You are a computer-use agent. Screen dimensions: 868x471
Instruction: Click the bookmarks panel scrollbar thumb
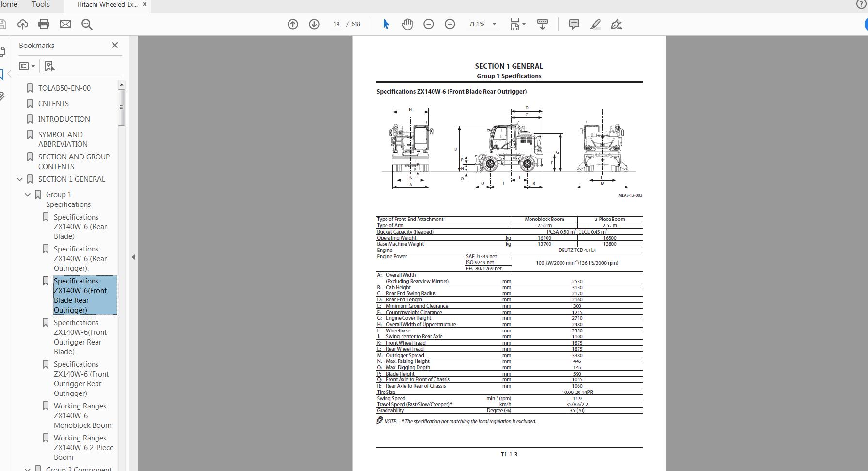pyautogui.click(x=121, y=107)
